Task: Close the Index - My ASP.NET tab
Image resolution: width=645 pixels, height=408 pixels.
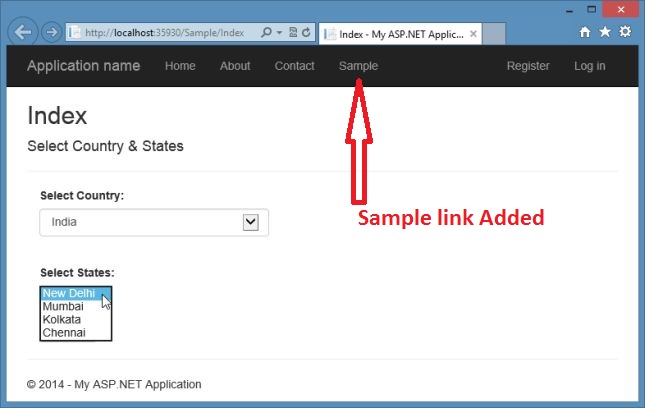Action: click(x=473, y=34)
